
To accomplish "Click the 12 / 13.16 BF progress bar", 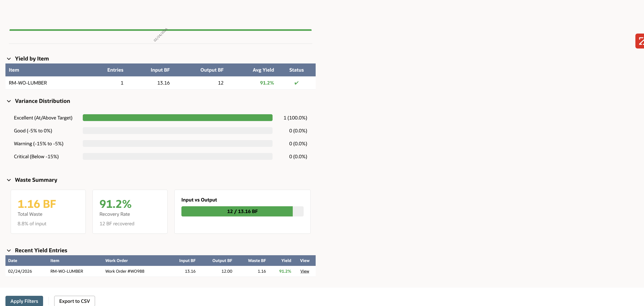I will [x=237, y=211].
